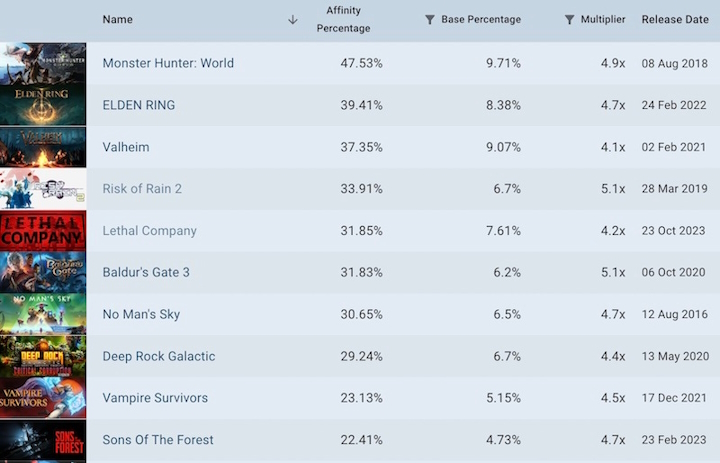The width and height of the screenshot is (720, 463).
Task: Open the Deep Rock Galactic link
Action: [x=158, y=356]
